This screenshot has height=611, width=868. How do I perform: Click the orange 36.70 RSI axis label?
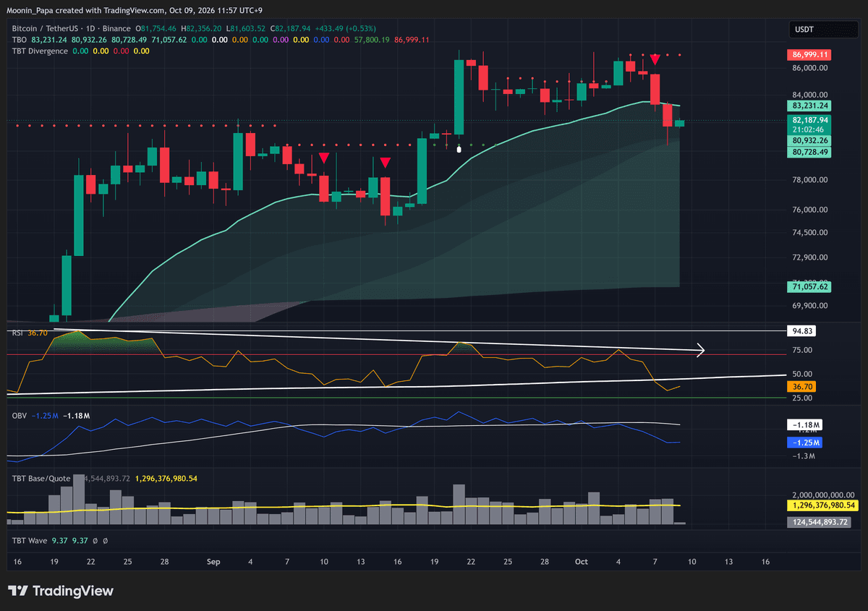803,387
